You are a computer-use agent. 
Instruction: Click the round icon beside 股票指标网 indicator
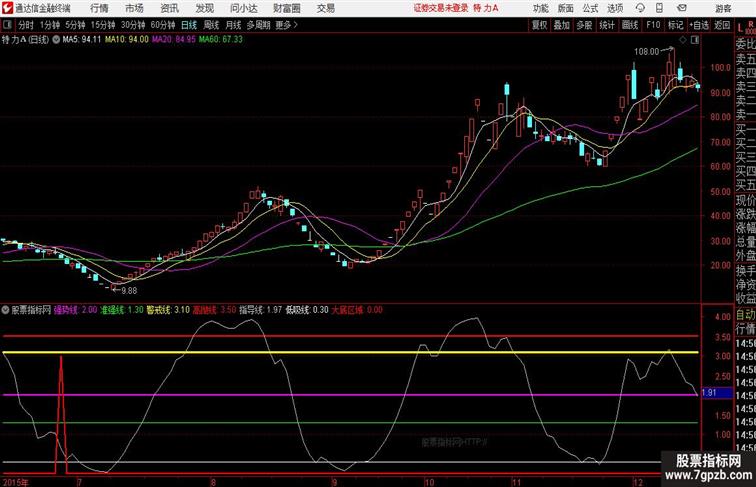coord(6,310)
